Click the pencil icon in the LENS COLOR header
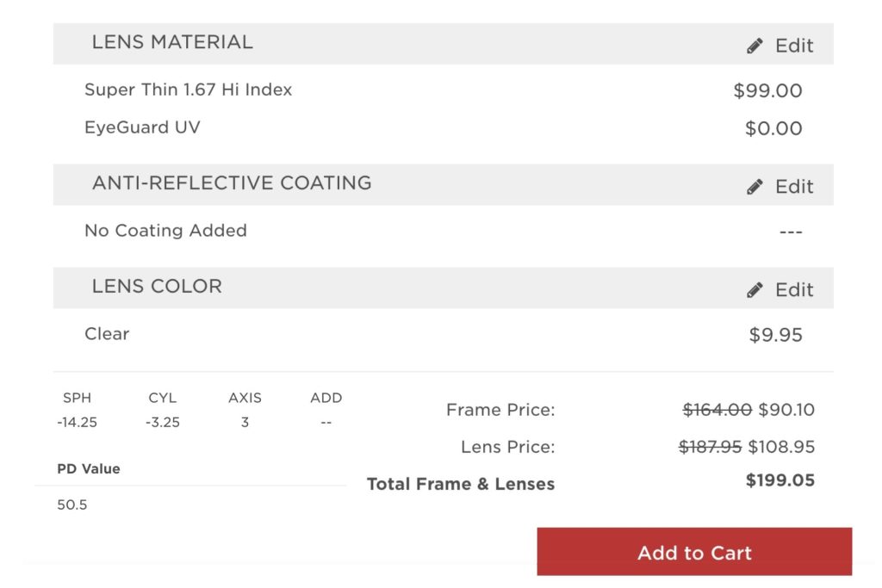882x588 pixels. click(x=755, y=289)
